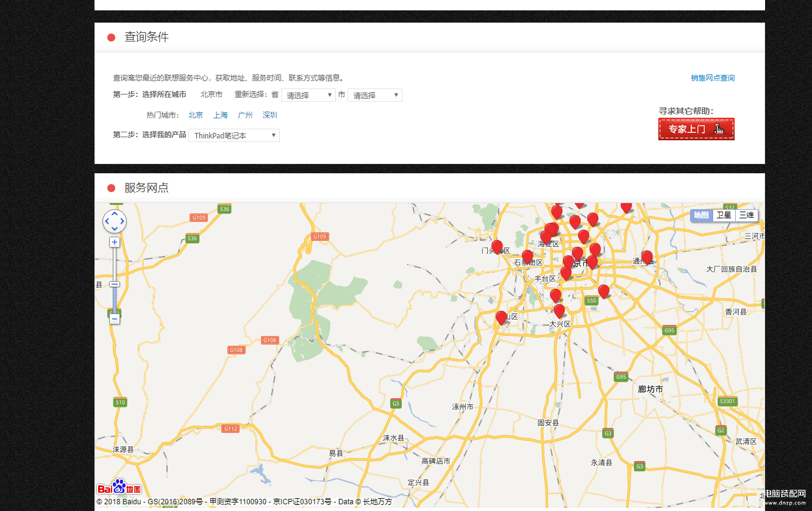The image size is (812, 511).
Task: Pan the map left with the arrow
Action: (x=107, y=221)
